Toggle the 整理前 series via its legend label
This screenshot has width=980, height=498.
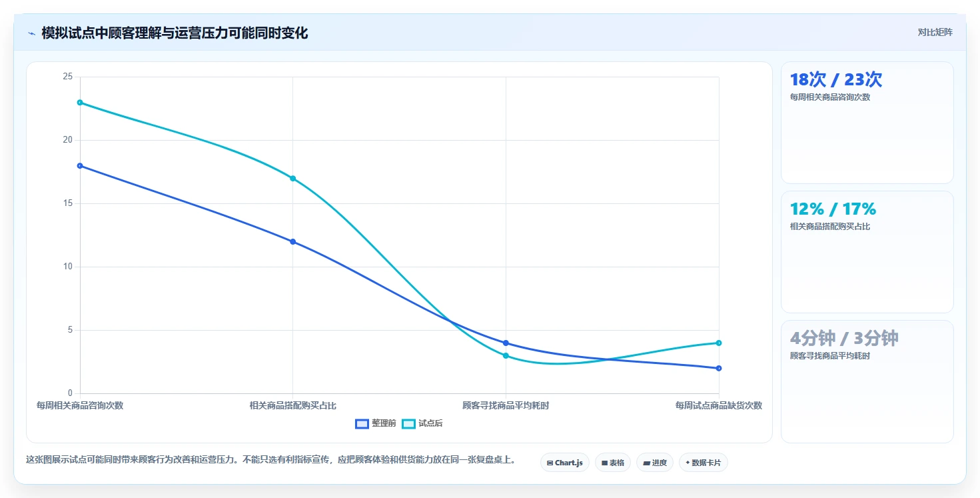point(384,423)
